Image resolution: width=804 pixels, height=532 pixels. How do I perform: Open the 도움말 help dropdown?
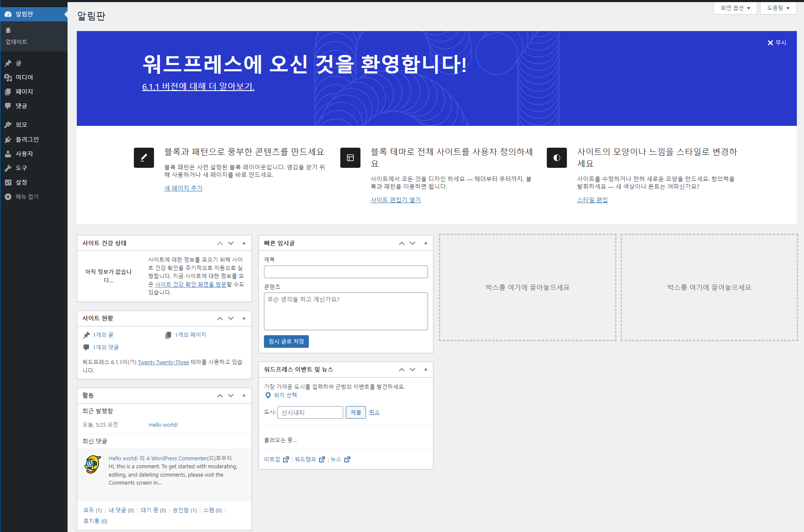[778, 8]
